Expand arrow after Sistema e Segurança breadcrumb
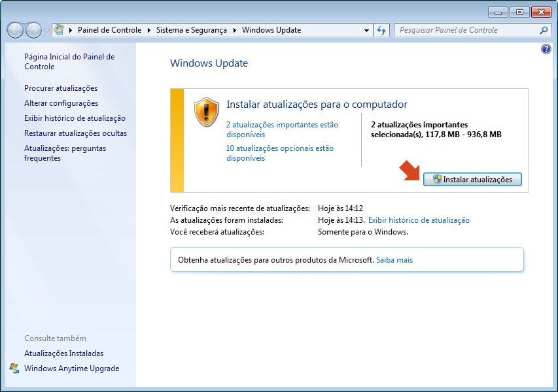 (x=235, y=30)
